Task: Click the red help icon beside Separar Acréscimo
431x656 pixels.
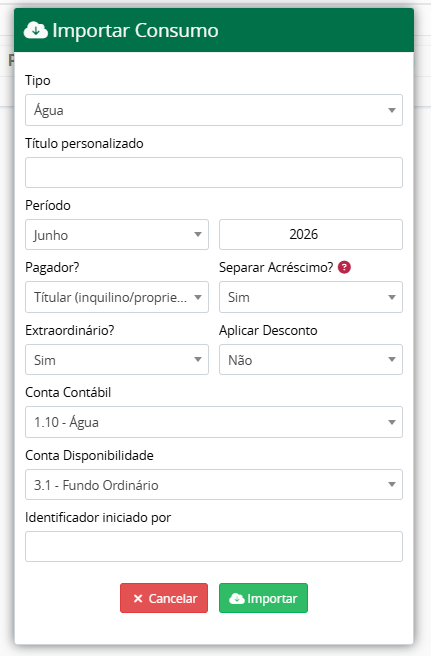Action: pyautogui.click(x=344, y=267)
